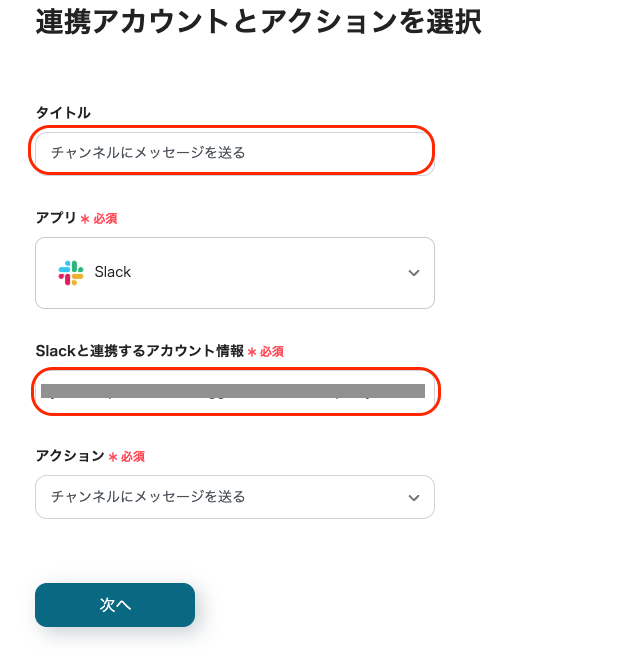Image resolution: width=627 pixels, height=668 pixels.
Task: Open the app selector showing Slack
Action: [234, 273]
